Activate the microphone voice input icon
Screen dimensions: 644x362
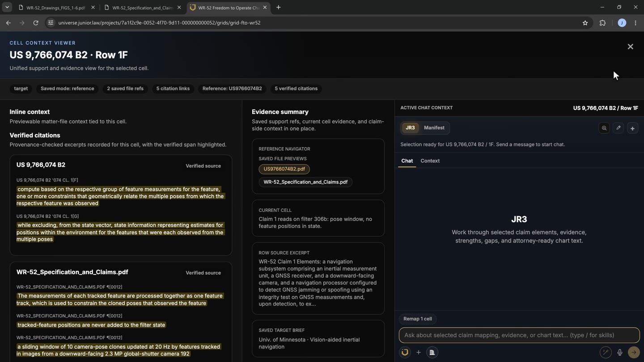620,352
